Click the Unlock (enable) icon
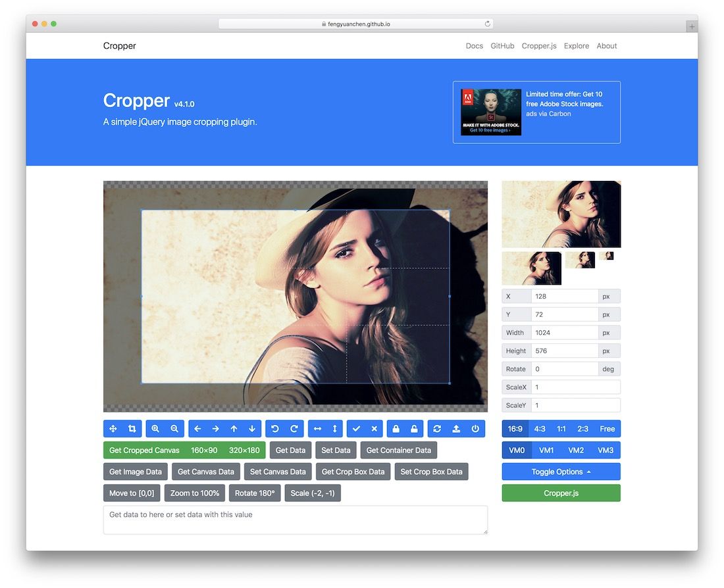This screenshot has height=588, width=724. (x=414, y=429)
